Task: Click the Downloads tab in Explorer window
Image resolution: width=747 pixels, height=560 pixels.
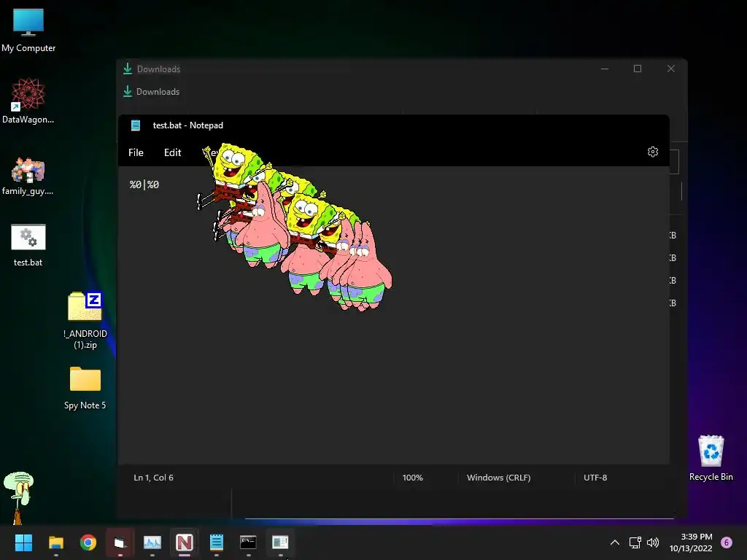Action: click(x=152, y=91)
